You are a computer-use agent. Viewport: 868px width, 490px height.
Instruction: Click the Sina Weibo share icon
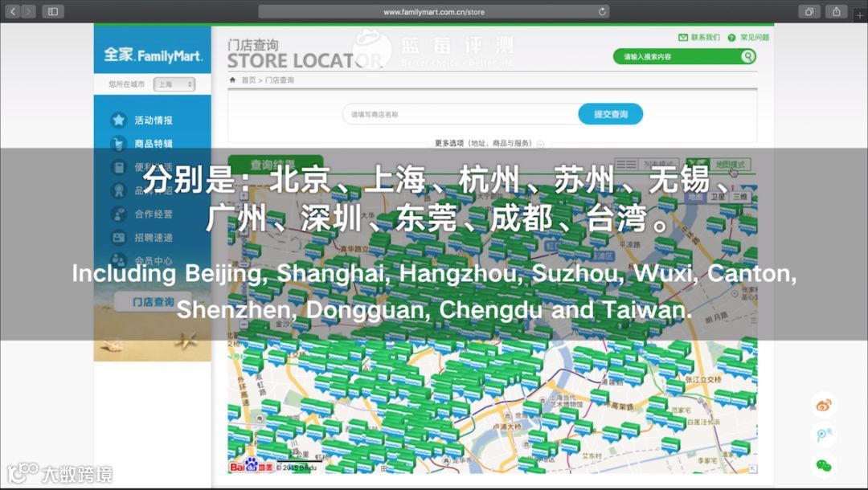[x=824, y=406]
